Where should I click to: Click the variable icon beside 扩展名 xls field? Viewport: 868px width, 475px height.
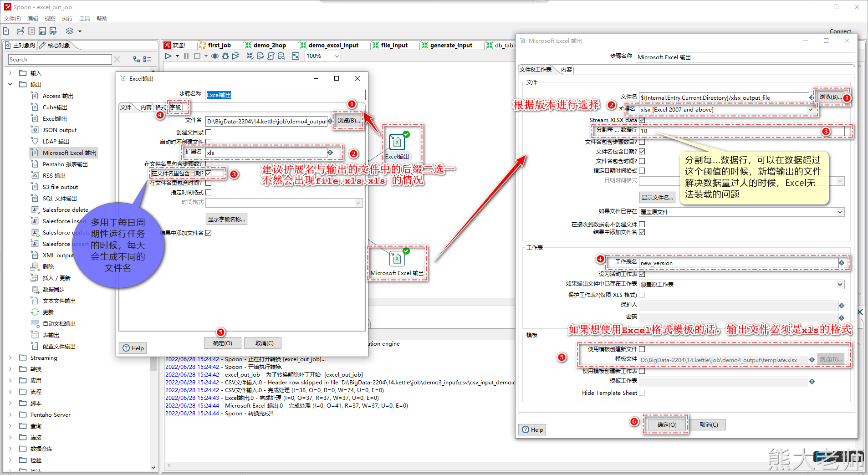330,153
